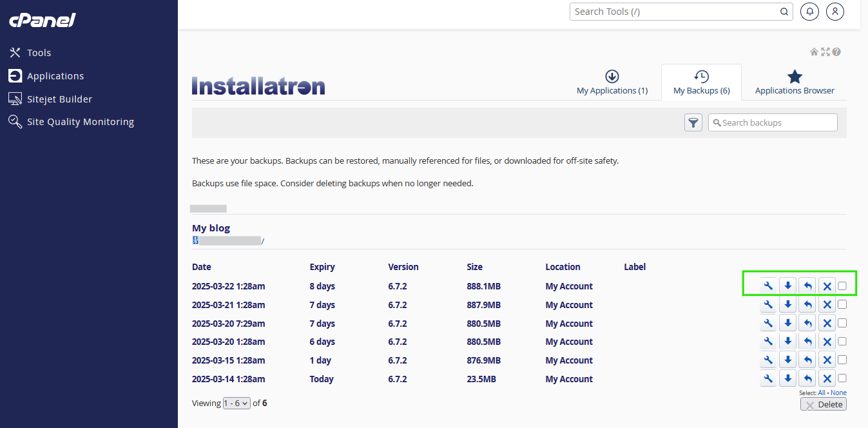Click the Delete button below the list

pyautogui.click(x=823, y=404)
